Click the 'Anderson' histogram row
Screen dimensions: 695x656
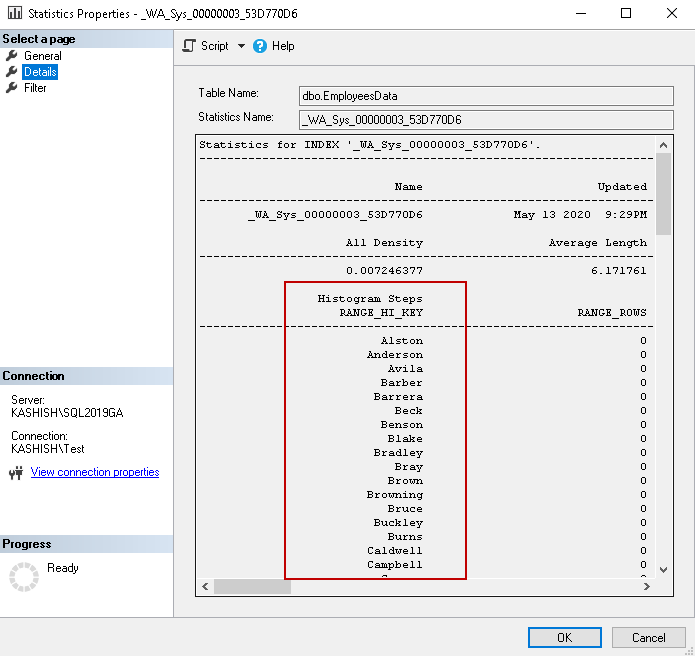pyautogui.click(x=395, y=355)
